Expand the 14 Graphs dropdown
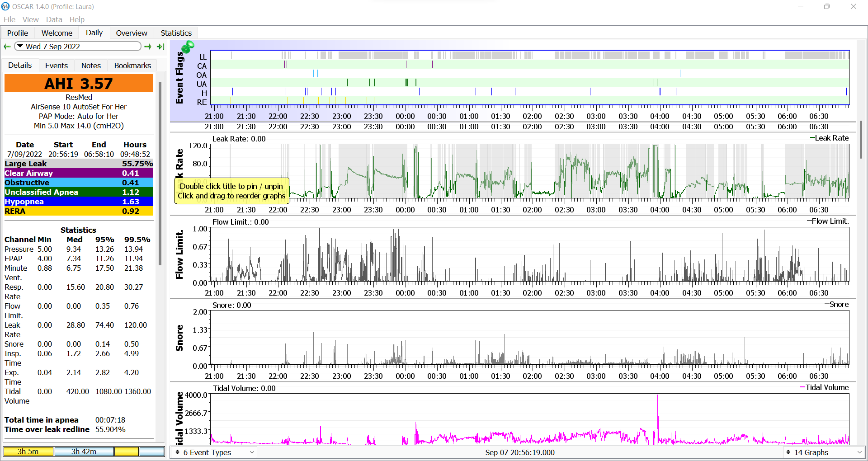 point(824,452)
